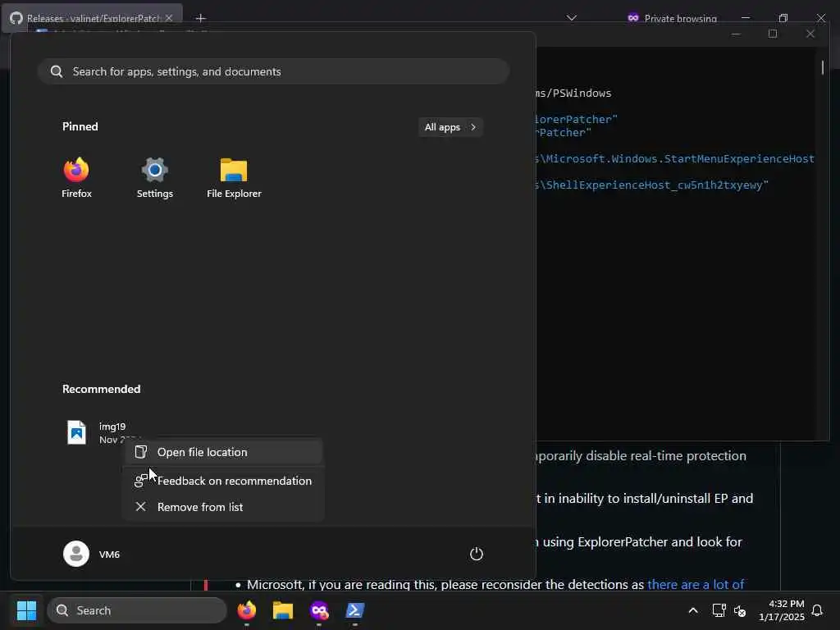Open Settings from pinned apps
The height and width of the screenshot is (630, 840).
(x=155, y=178)
